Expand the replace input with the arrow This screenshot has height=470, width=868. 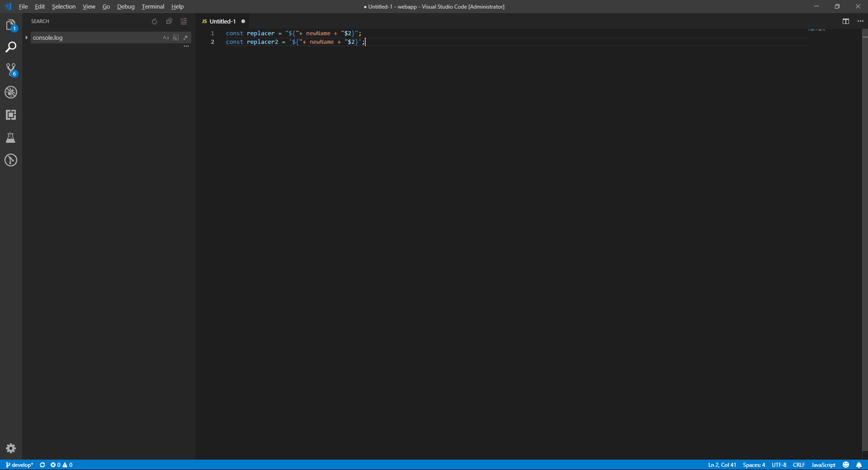pos(26,38)
